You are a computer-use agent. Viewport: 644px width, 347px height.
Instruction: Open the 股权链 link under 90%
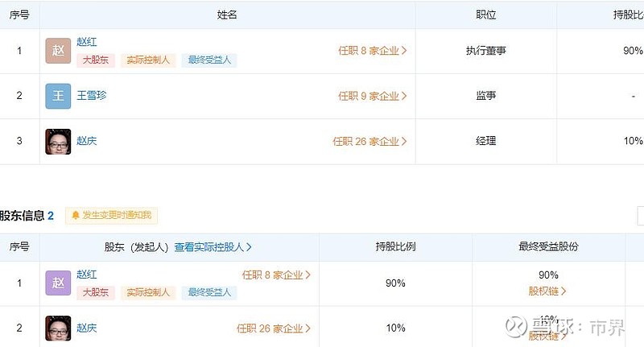[x=547, y=291]
